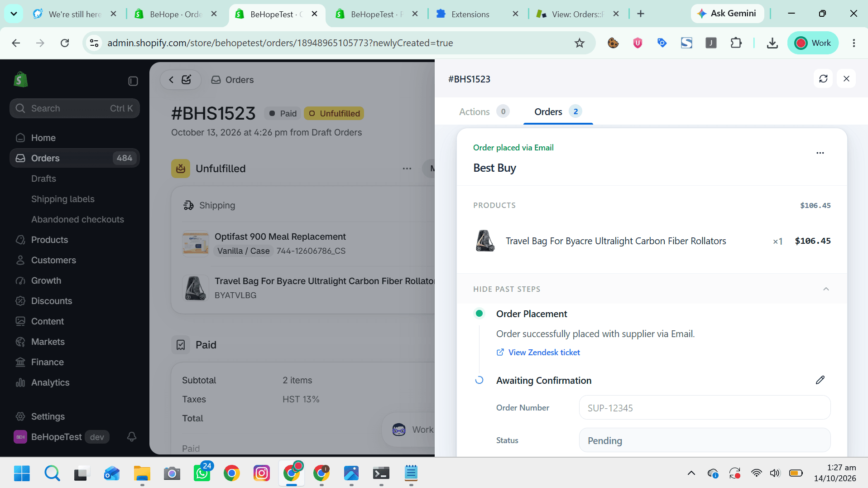This screenshot has height=488, width=868.
Task: Click the Order Number input field
Action: coord(705,408)
